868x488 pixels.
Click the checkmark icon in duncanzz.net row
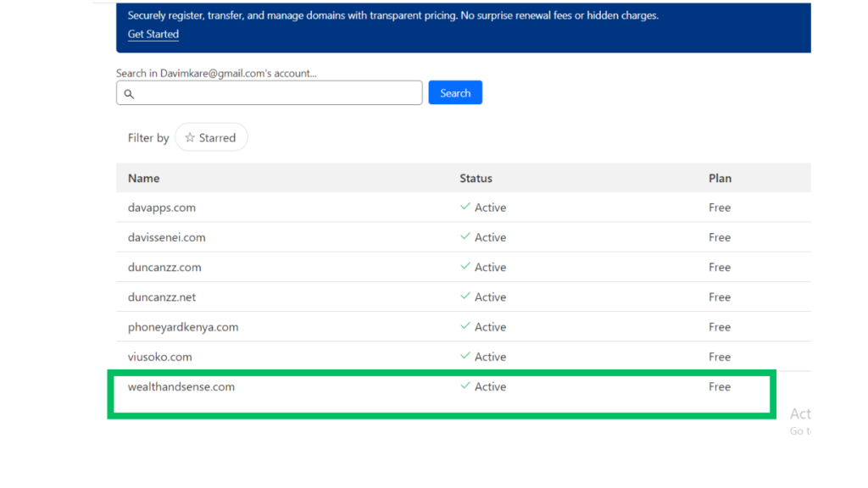(x=465, y=296)
